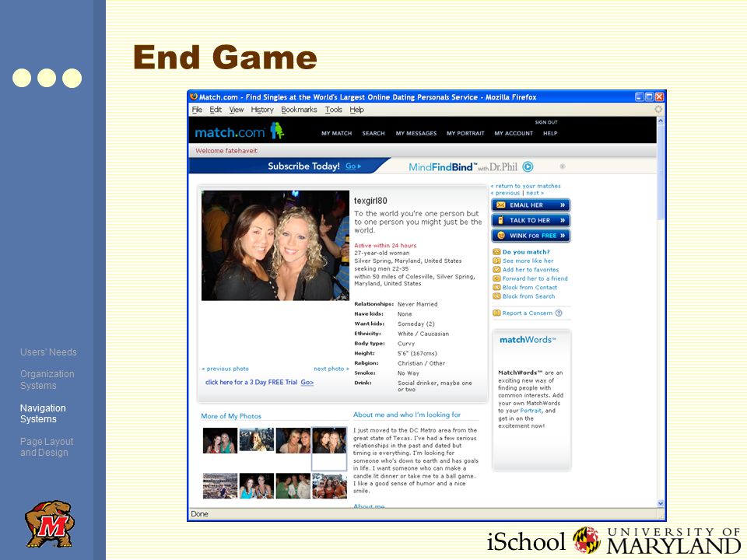Screen dimensions: 747x560
Task: Open the highlighted fourth thumbnail in top row
Action: pos(329,440)
